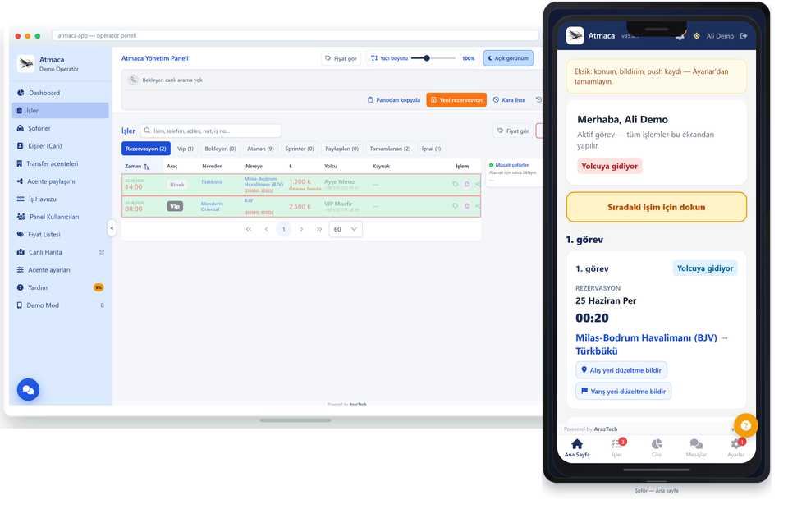Screen dimensions: 788x532
Task: Collapse the sidebar with the arrow handle
Action: pyautogui.click(x=112, y=228)
